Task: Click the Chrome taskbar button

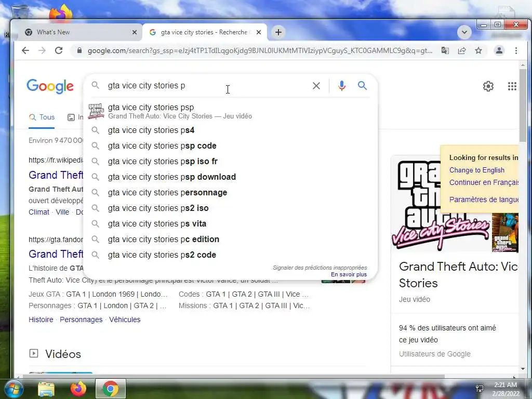Action: coord(110,389)
